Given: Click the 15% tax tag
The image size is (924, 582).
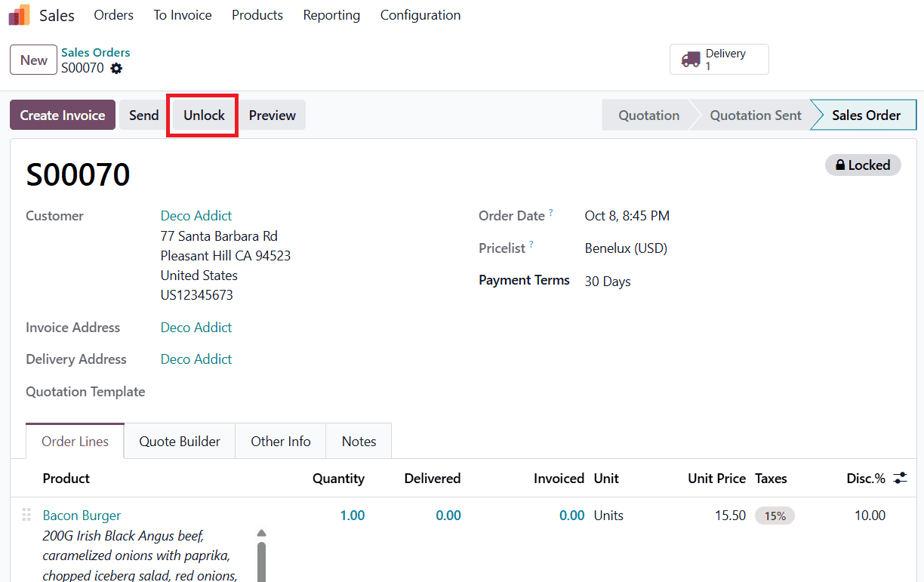Looking at the screenshot, I should (775, 516).
